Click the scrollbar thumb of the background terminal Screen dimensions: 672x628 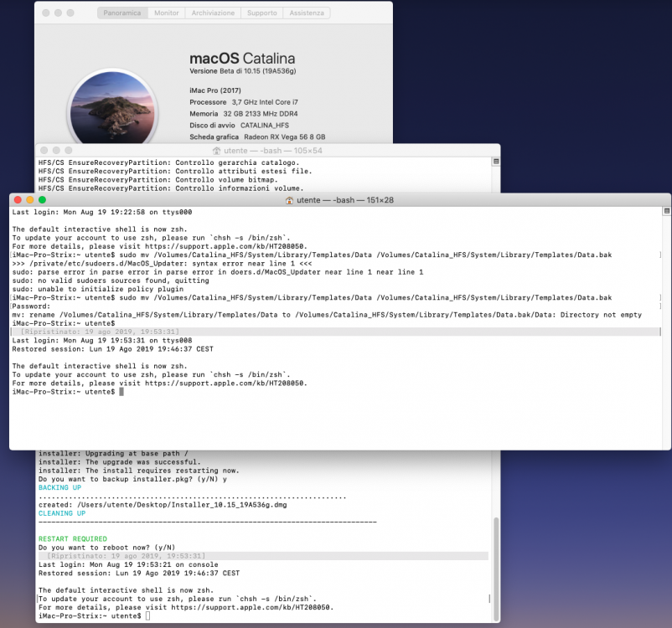click(496, 569)
